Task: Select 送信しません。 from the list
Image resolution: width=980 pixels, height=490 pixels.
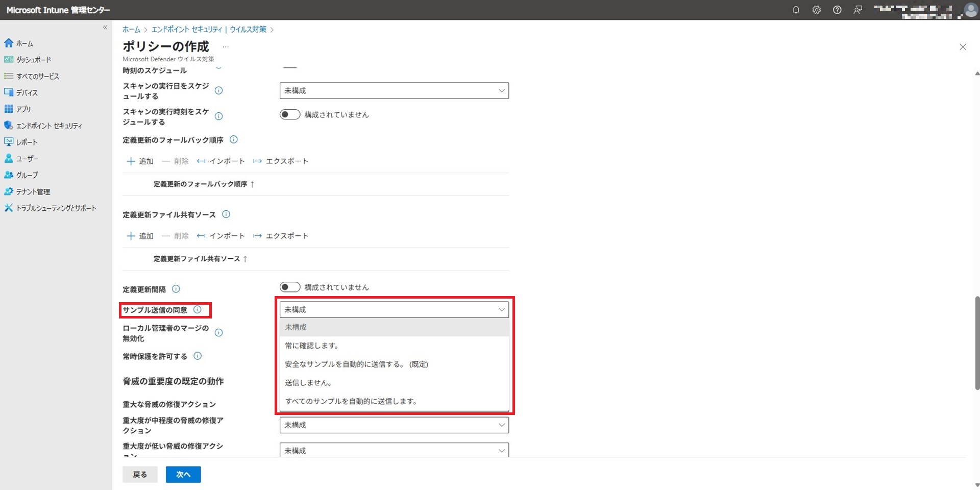Action: point(308,383)
